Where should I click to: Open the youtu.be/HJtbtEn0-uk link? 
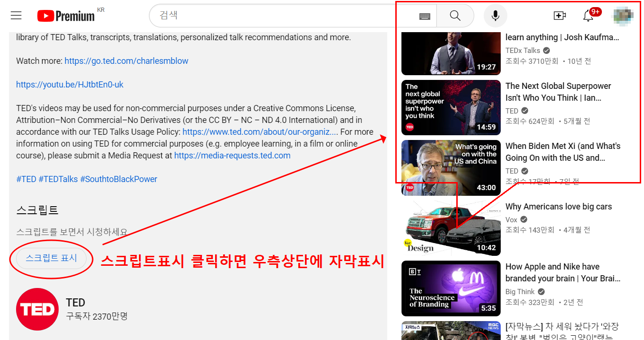pos(70,85)
